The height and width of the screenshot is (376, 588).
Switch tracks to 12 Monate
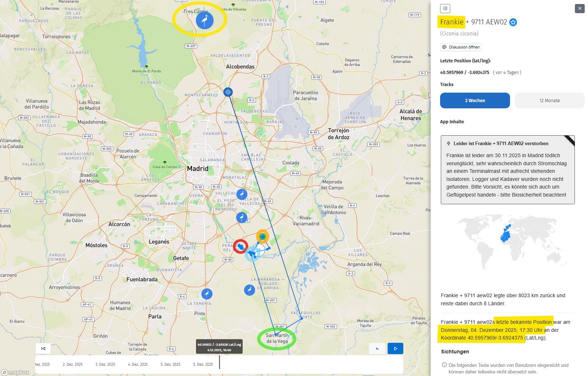pyautogui.click(x=549, y=101)
